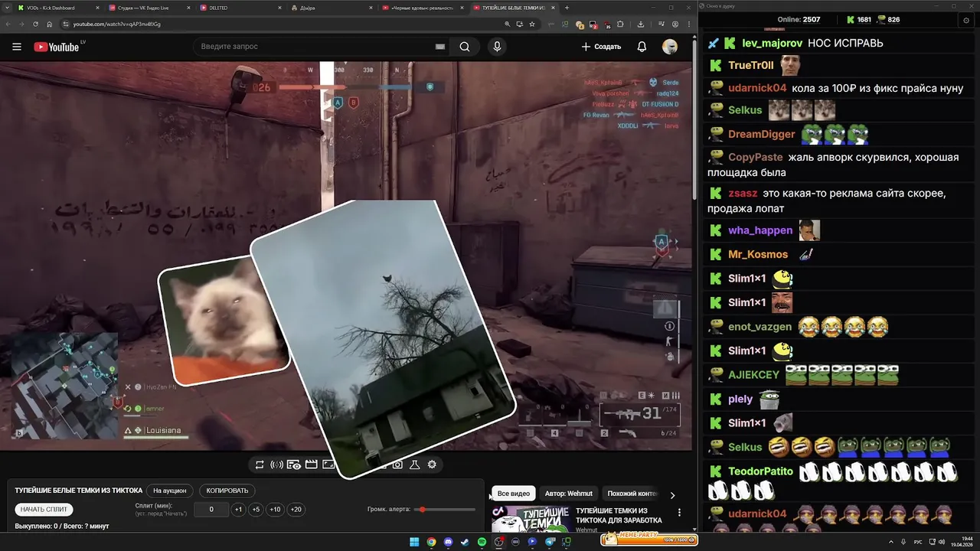Click the screenshot camera icon in player toolbar
This screenshot has height=551, width=980.
pos(397,465)
